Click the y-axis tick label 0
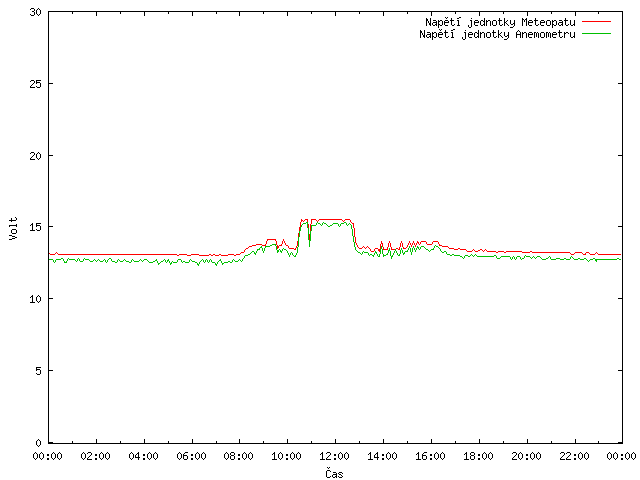Image resolution: width=640 pixels, height=480 pixels. coord(38,442)
